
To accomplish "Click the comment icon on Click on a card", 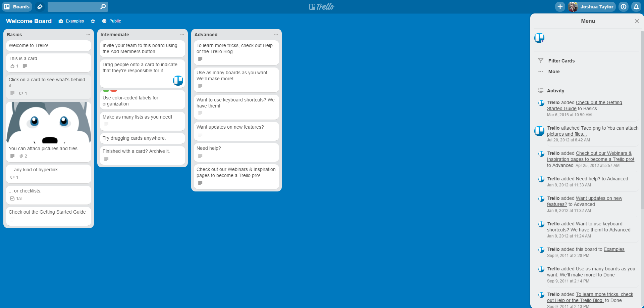I will pyautogui.click(x=21, y=93).
